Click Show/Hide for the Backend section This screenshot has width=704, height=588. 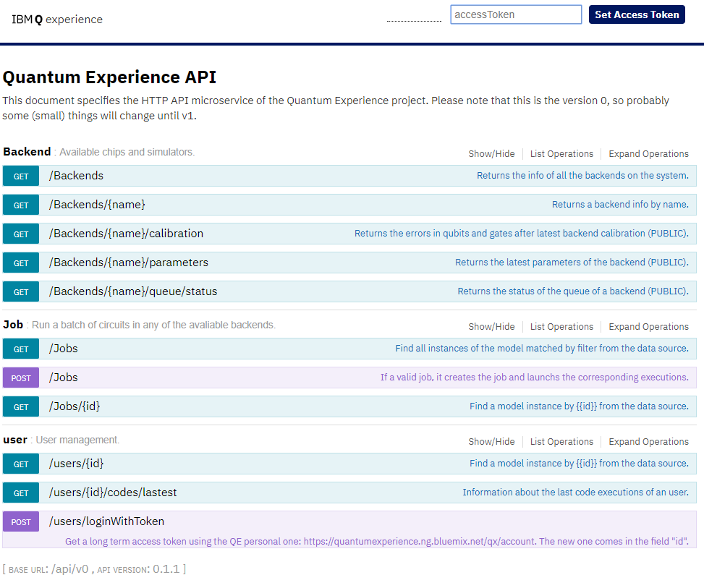click(491, 153)
